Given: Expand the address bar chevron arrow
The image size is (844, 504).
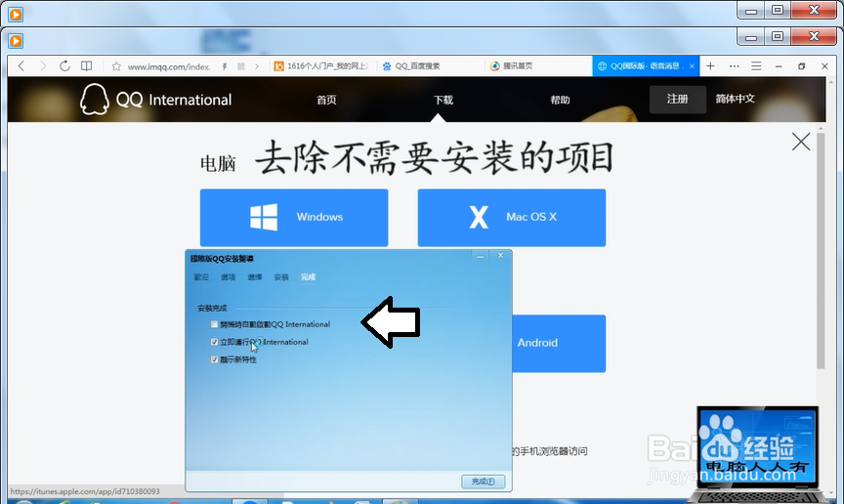Looking at the screenshot, I should 257,66.
